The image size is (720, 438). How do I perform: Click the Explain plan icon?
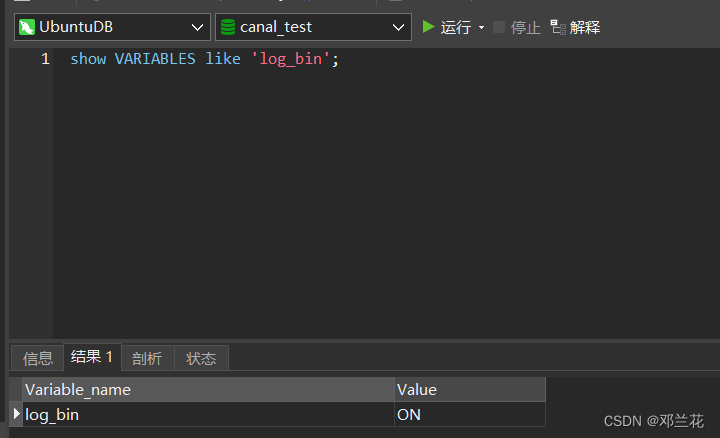pos(557,27)
